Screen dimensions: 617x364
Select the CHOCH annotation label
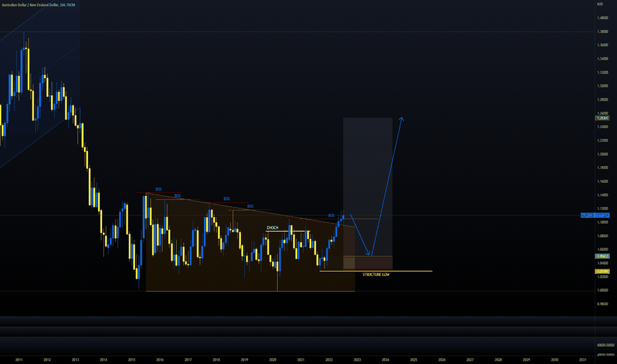[x=272, y=228]
